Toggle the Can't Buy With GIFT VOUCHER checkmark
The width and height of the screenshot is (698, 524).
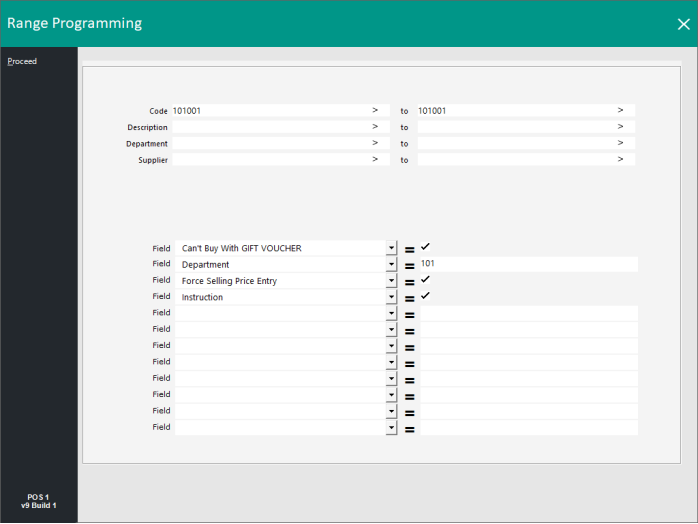pyautogui.click(x=425, y=247)
